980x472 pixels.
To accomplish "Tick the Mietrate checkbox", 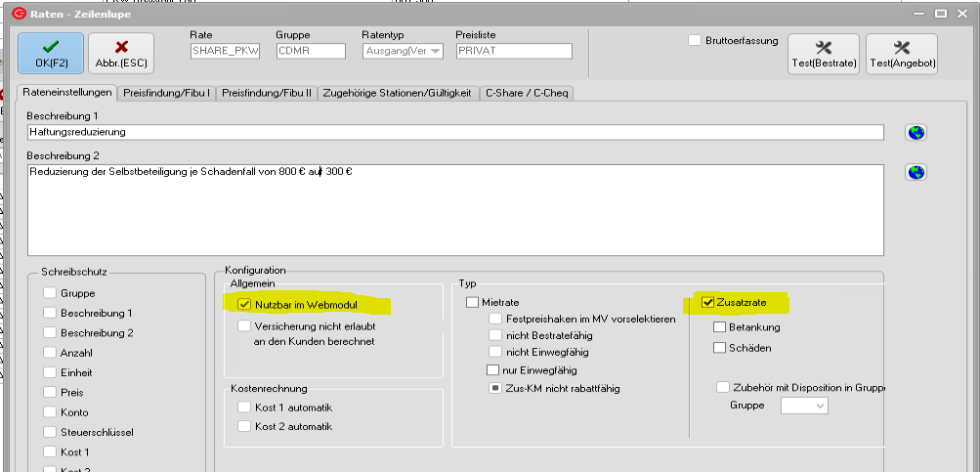I will coord(473,303).
